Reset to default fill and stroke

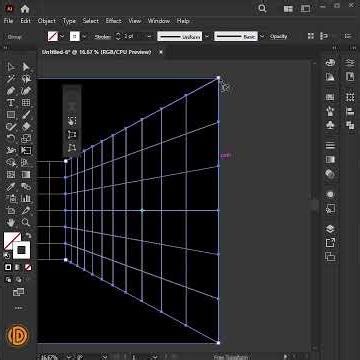tap(6, 256)
